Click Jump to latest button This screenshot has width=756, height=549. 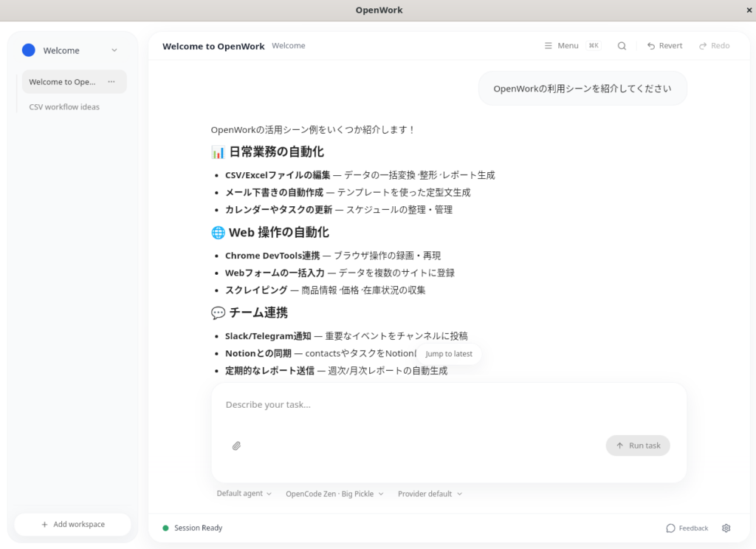449,354
